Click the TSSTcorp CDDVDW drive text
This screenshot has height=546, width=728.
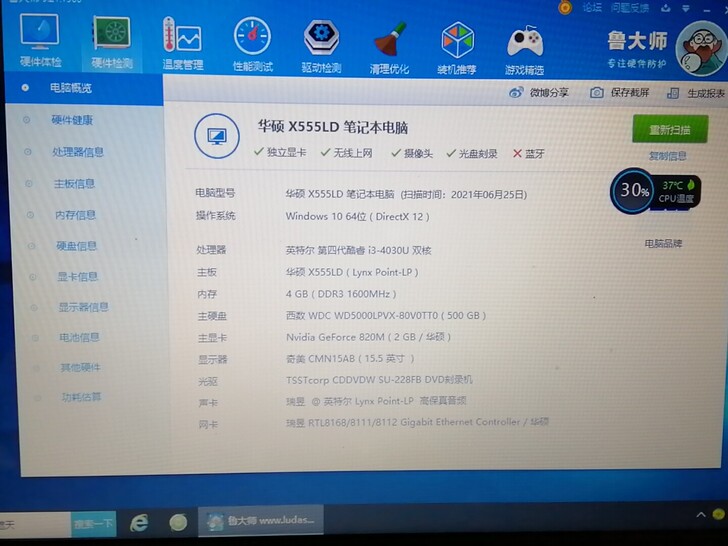point(379,380)
